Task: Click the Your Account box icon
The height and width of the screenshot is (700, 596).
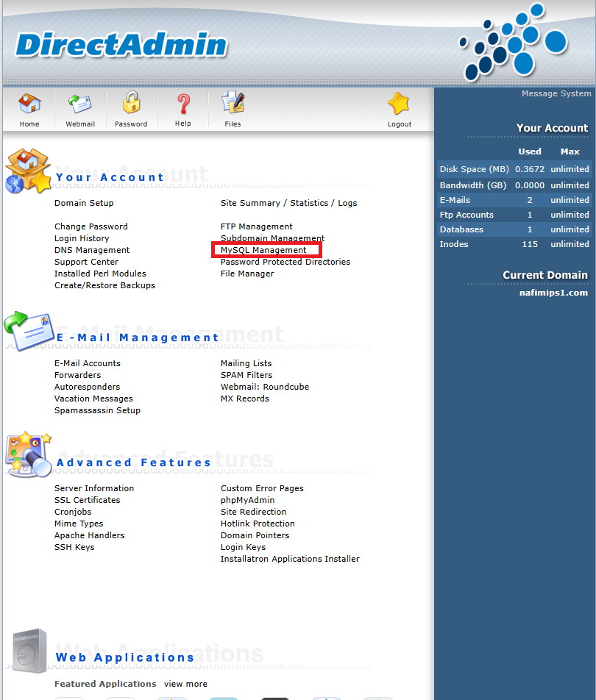Action: pos(28,171)
